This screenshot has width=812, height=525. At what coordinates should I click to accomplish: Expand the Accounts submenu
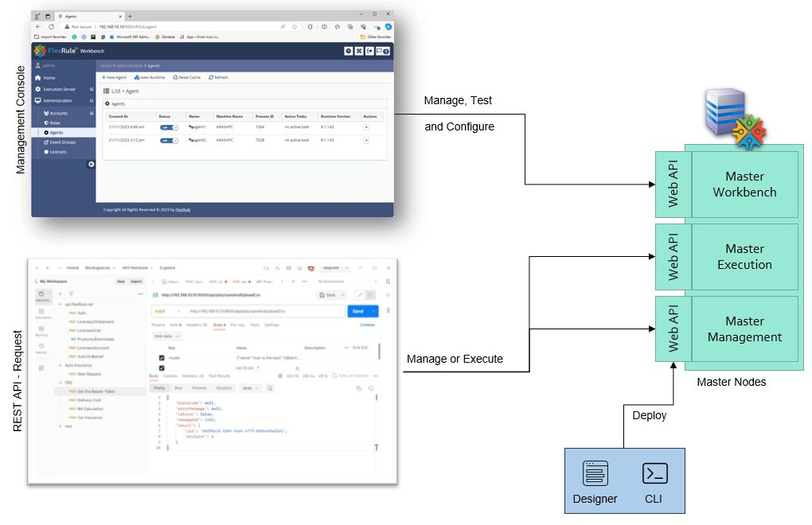pyautogui.click(x=68, y=113)
